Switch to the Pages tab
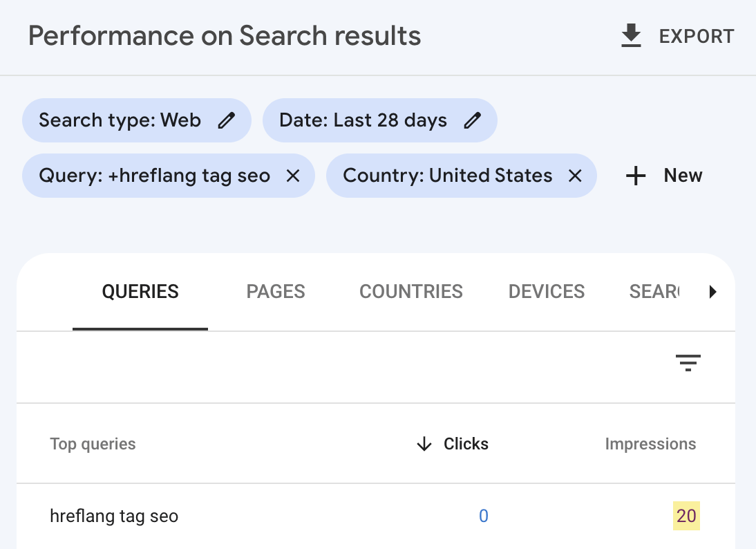Viewport: 756px width, 549px height. pyautogui.click(x=275, y=292)
